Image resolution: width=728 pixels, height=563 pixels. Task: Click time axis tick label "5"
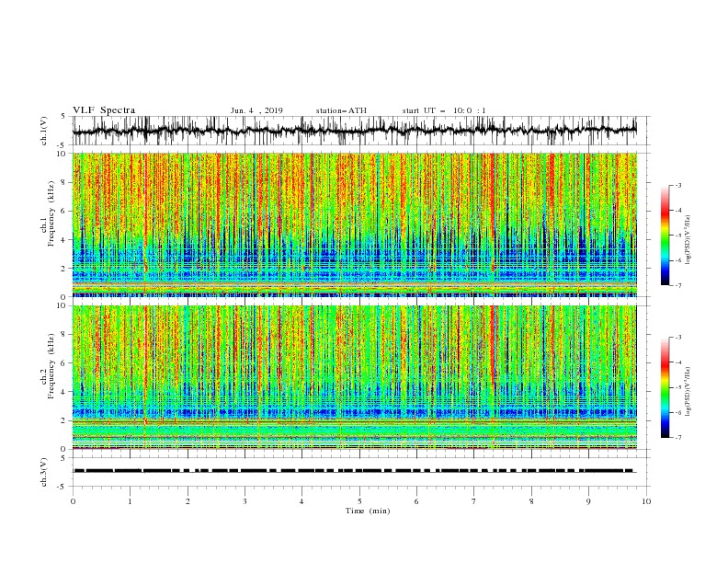(x=359, y=501)
